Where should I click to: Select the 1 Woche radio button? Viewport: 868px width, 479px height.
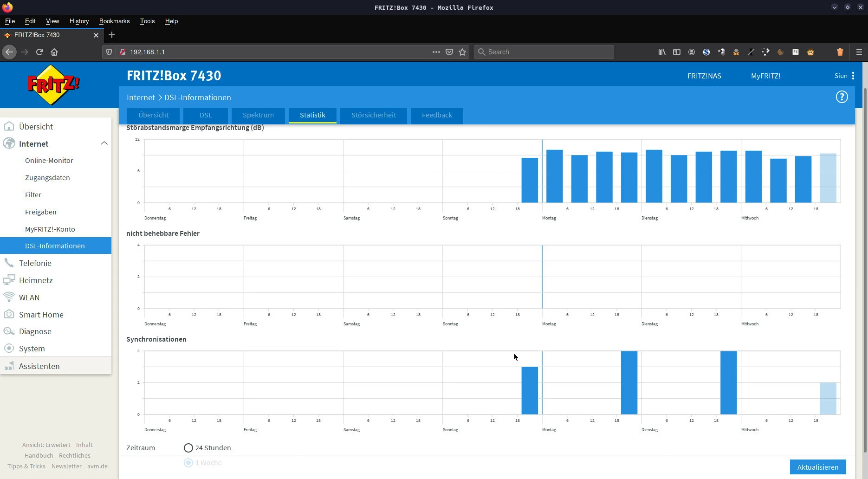pos(188,463)
